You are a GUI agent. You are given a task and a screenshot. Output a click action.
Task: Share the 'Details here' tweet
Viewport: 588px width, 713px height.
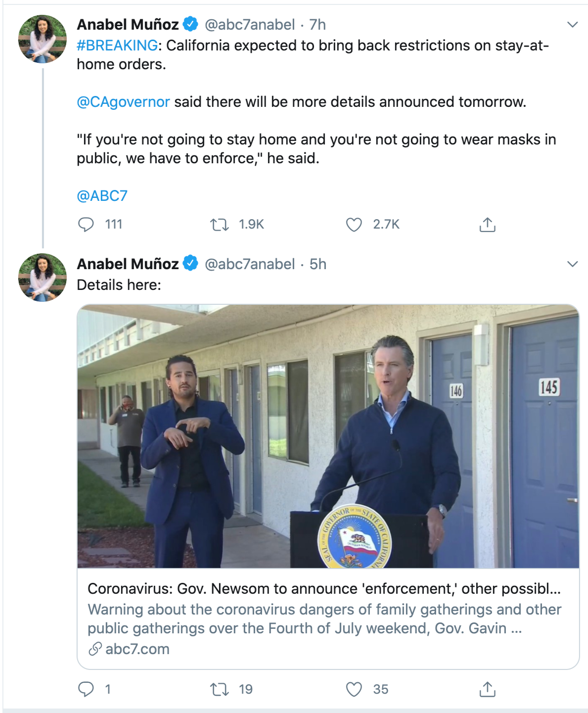487,689
